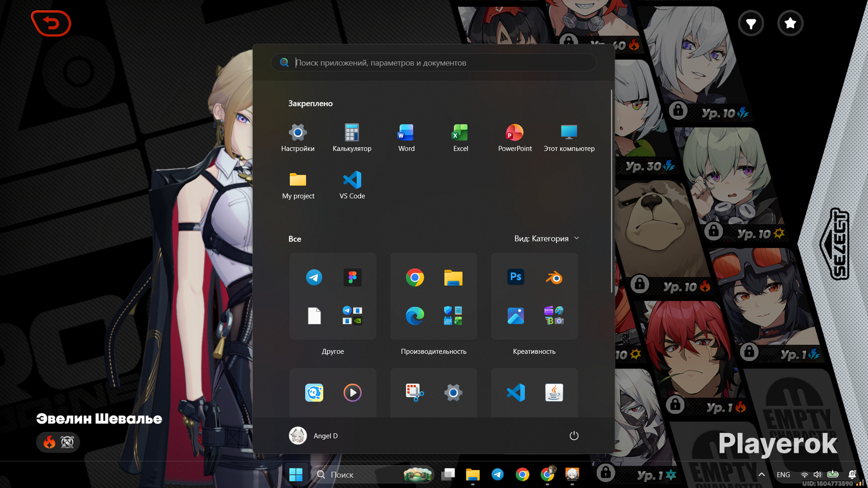868x488 pixels.
Task: Open Chrome with profile avatar on taskbar
Action: pyautogui.click(x=547, y=474)
